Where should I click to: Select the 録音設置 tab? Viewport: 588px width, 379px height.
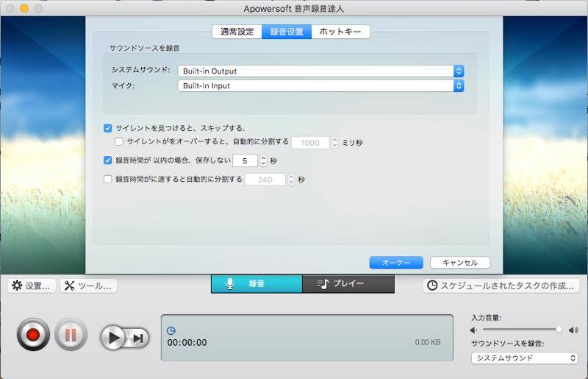tap(287, 32)
